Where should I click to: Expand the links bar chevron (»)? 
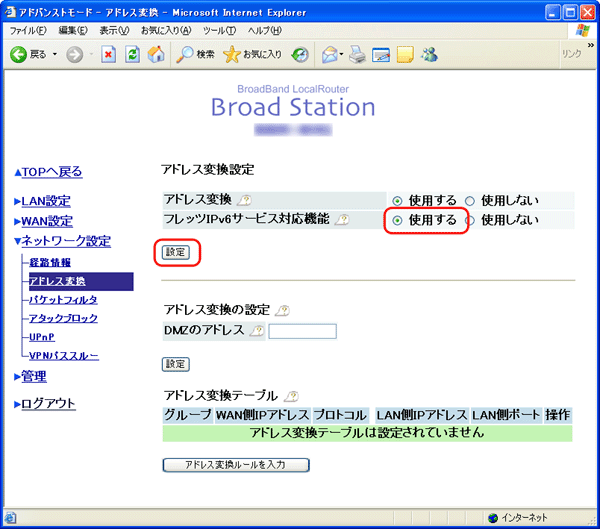coord(591,45)
